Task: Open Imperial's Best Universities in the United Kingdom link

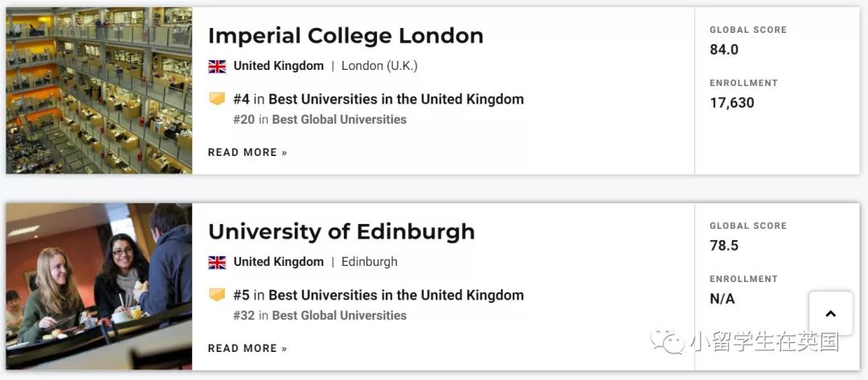Action: pos(395,100)
